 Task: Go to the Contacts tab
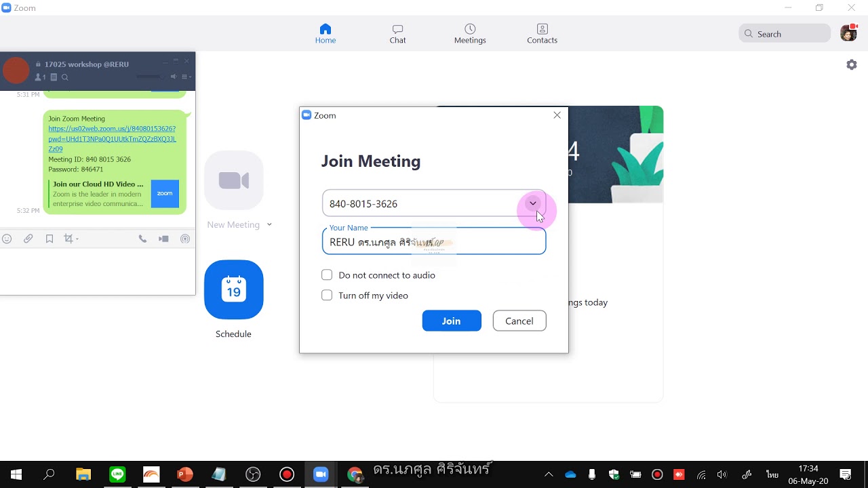542,33
